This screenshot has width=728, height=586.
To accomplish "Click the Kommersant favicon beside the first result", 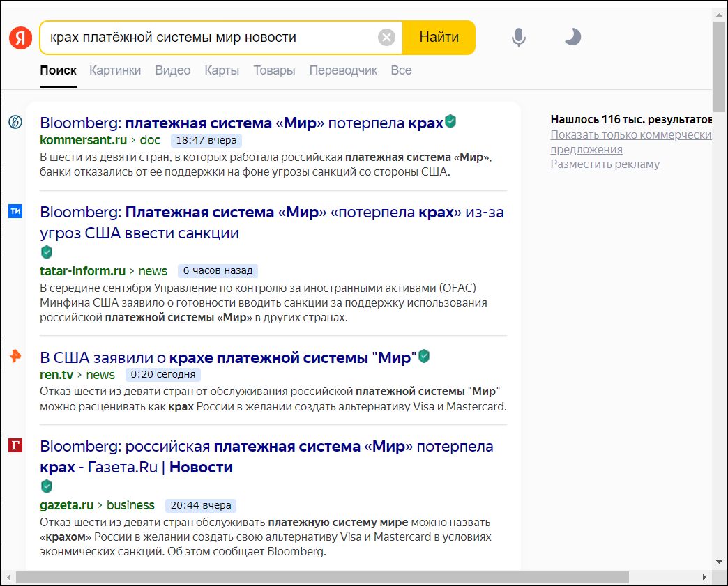I will (15, 123).
